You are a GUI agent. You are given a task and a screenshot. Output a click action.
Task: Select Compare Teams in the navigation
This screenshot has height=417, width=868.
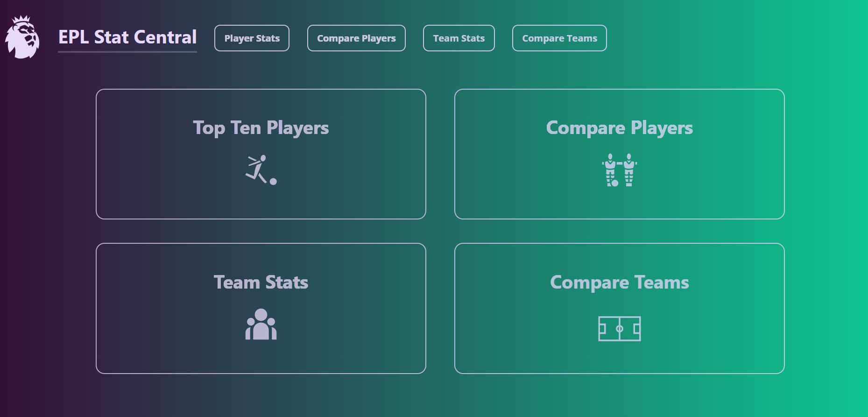559,38
